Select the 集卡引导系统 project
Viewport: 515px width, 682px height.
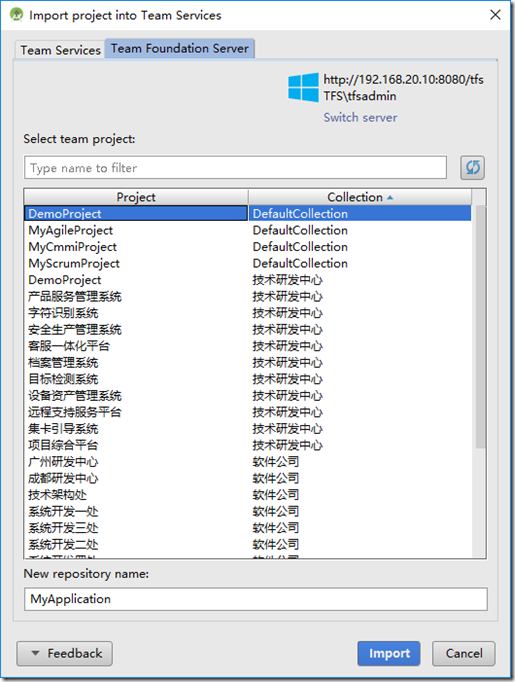pos(248,428)
